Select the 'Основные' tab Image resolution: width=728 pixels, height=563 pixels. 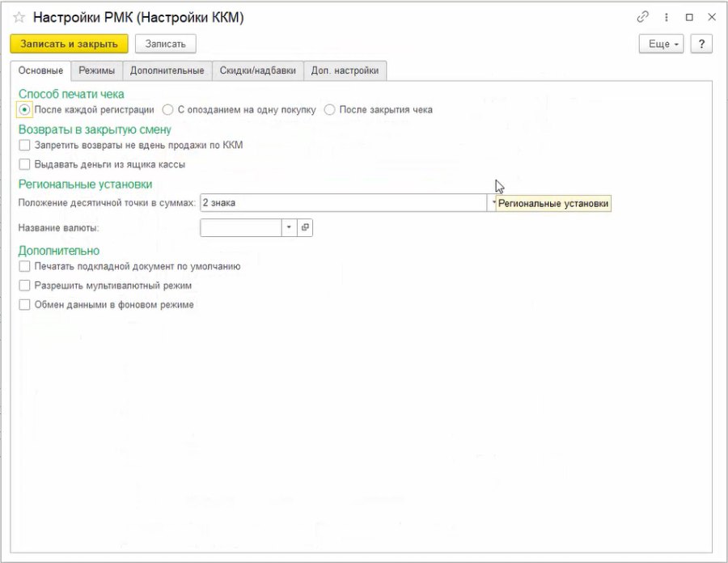pyautogui.click(x=40, y=70)
